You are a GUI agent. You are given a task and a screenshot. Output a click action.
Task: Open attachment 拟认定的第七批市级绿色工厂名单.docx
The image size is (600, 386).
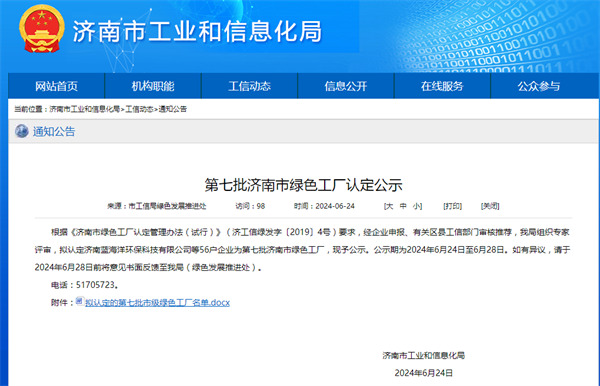coord(157,303)
